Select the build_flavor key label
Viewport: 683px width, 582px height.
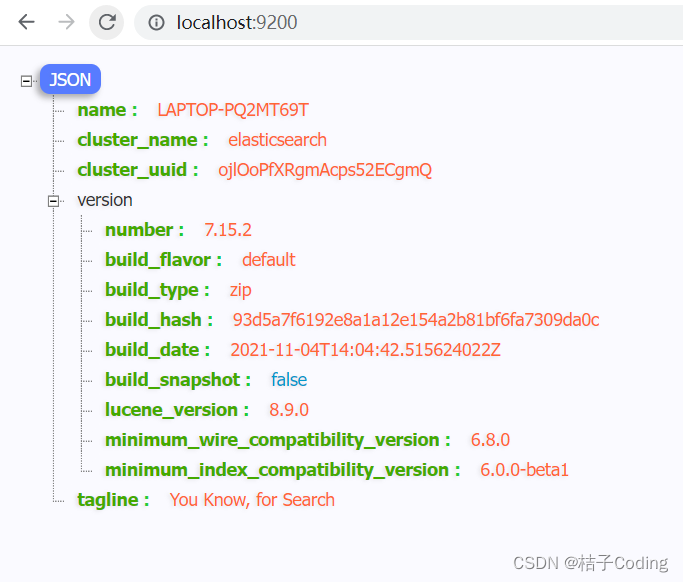[163, 260]
